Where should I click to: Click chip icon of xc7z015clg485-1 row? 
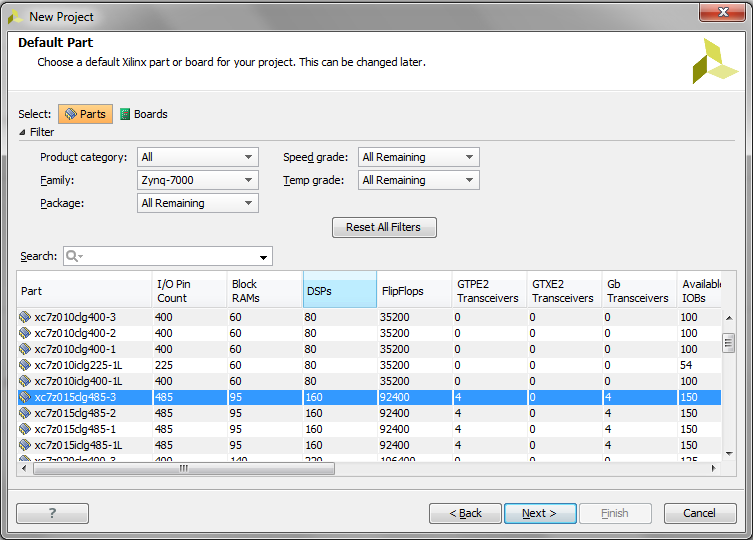25,429
